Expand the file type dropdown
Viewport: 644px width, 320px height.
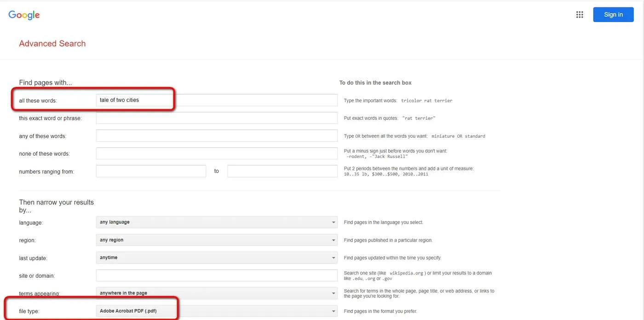(x=217, y=311)
